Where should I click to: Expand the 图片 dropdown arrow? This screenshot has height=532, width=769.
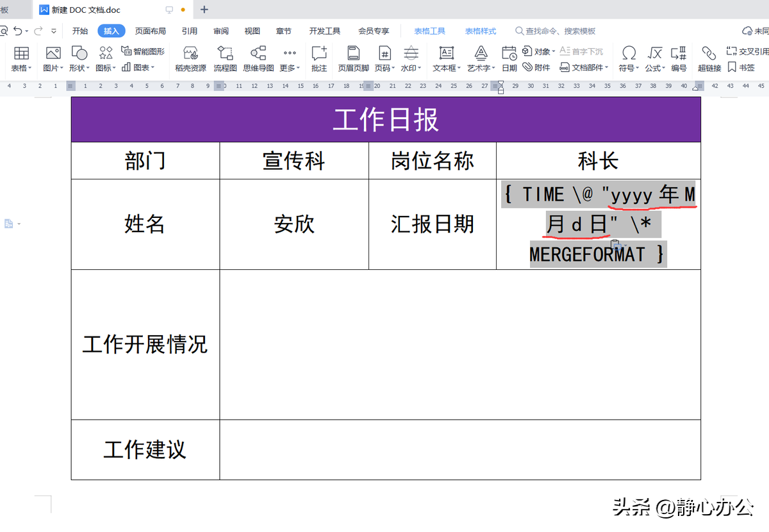[62, 68]
